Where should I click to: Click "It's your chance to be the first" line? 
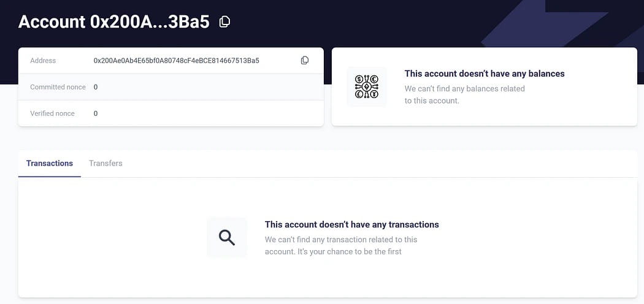point(349,251)
